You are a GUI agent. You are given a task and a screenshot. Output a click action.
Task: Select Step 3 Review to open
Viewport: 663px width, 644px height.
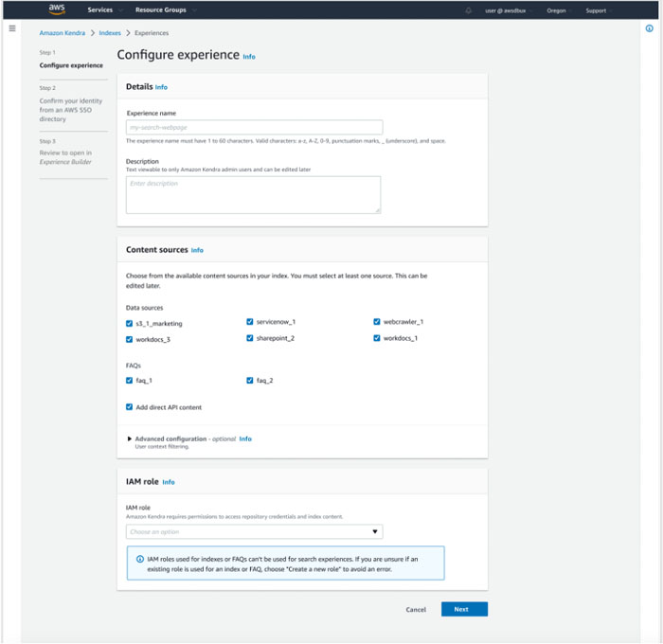[65, 157]
